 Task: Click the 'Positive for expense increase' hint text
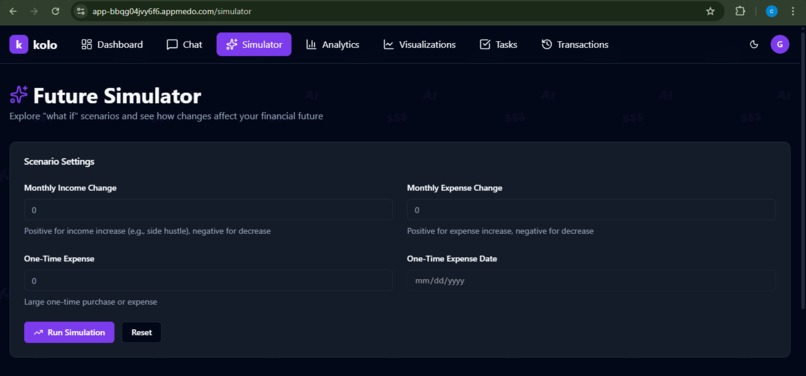coord(500,231)
